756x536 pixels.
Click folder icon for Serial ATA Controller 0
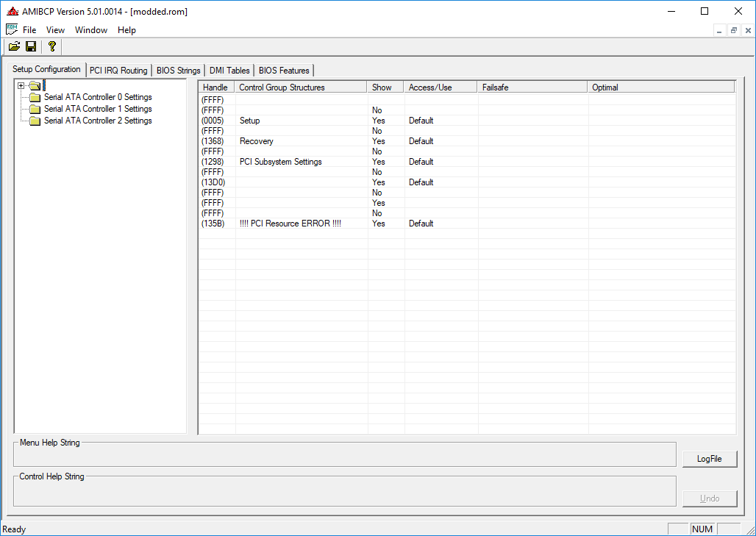click(35, 97)
